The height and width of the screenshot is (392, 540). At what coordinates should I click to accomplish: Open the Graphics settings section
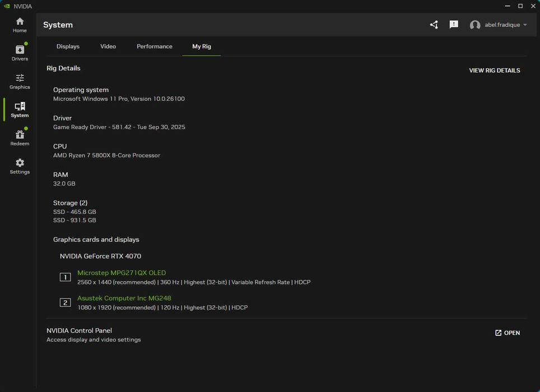(x=20, y=81)
